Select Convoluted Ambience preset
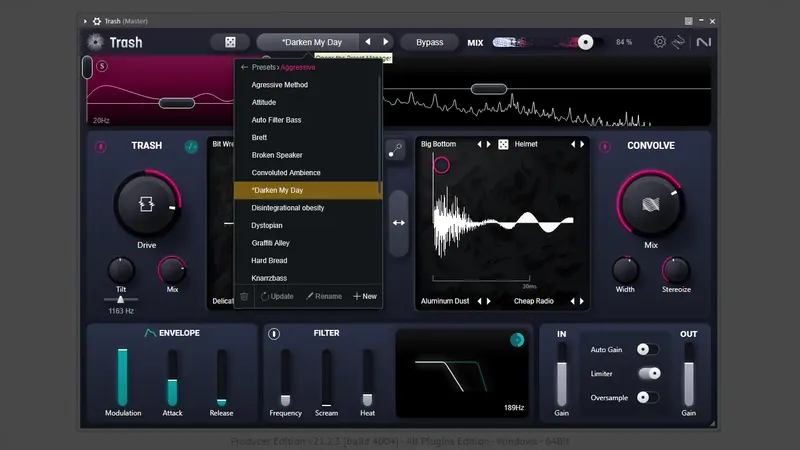Screen dimensions: 800x450 [308, 173]
